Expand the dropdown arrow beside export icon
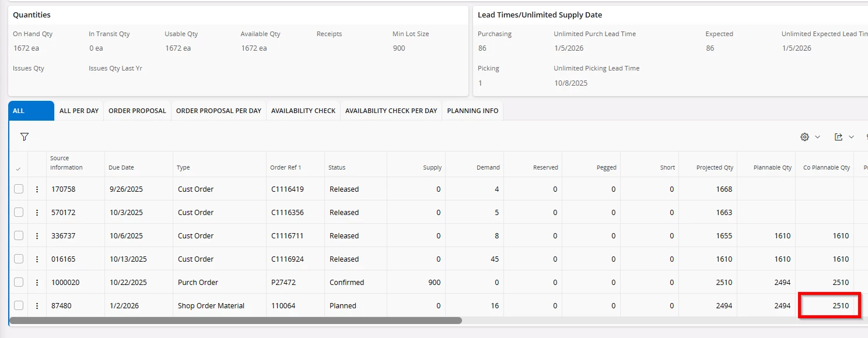The height and width of the screenshot is (338, 868). coord(851,137)
